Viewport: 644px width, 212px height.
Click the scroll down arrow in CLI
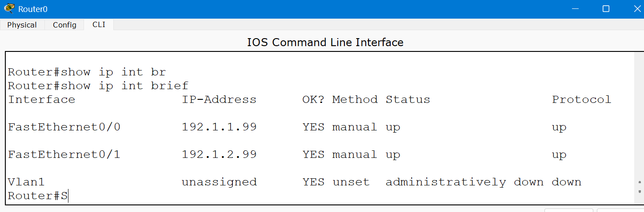point(640,191)
